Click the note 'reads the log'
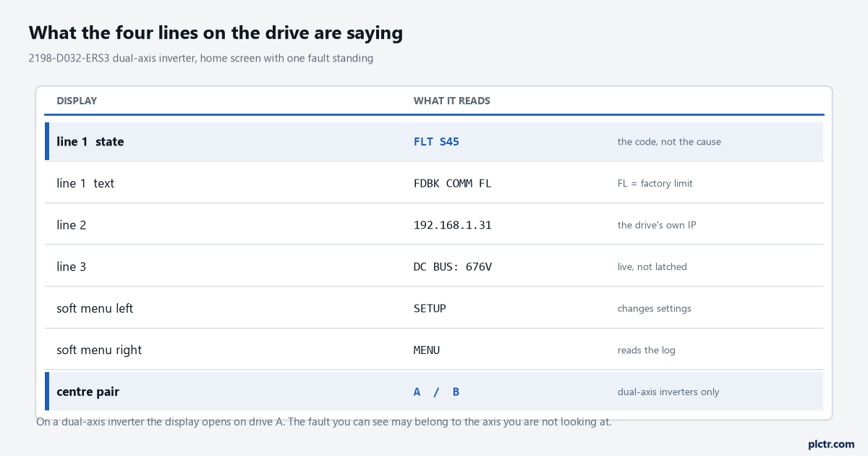The width and height of the screenshot is (868, 456). pyautogui.click(x=647, y=350)
